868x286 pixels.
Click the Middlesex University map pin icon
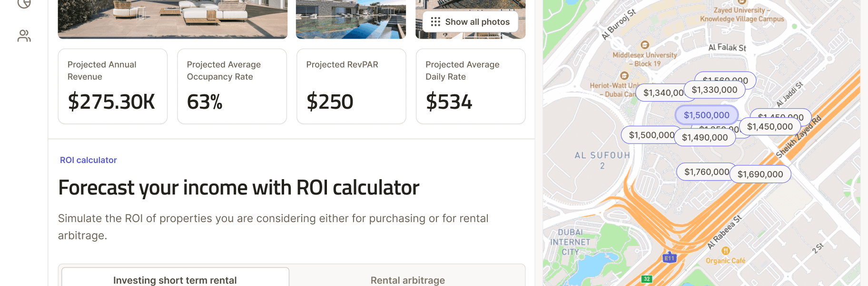(x=645, y=45)
